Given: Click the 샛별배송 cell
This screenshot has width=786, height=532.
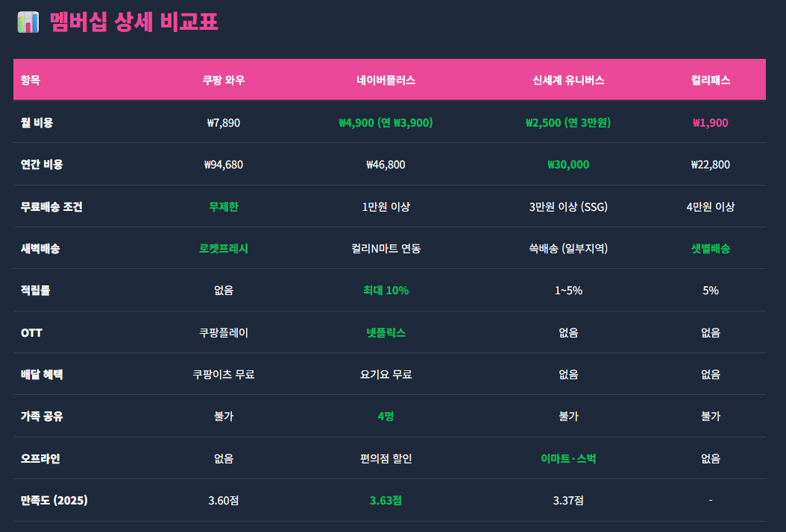Looking at the screenshot, I should coord(710,249).
